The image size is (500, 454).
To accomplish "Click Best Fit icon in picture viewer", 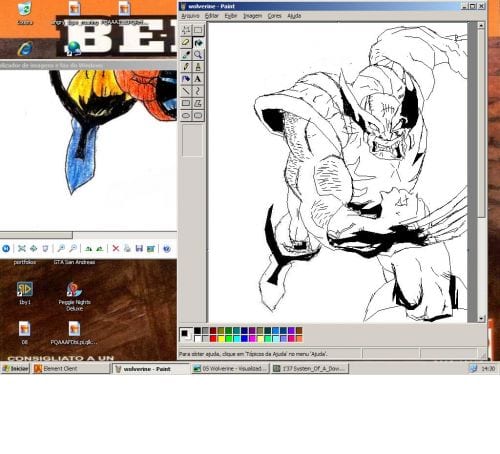I will tap(22, 248).
